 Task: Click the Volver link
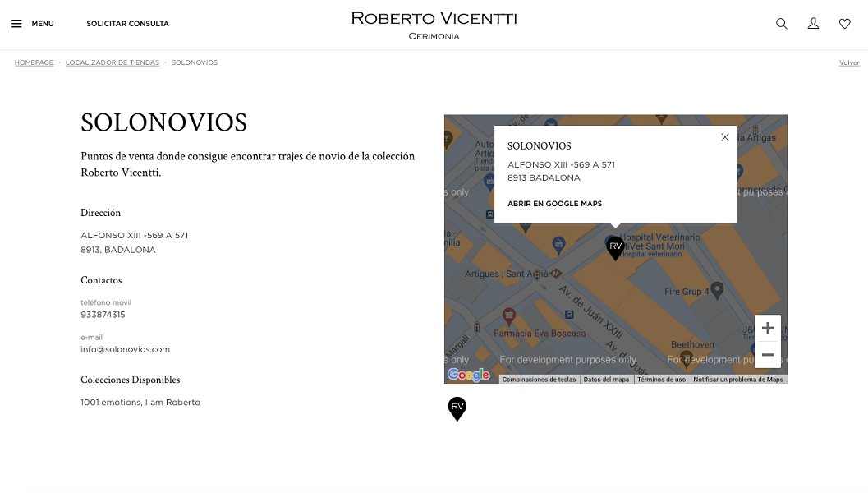pyautogui.click(x=849, y=62)
